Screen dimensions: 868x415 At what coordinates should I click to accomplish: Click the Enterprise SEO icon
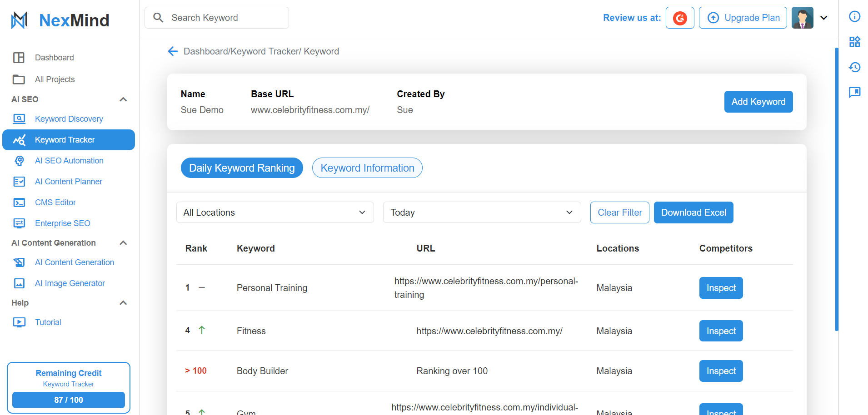coord(19,223)
